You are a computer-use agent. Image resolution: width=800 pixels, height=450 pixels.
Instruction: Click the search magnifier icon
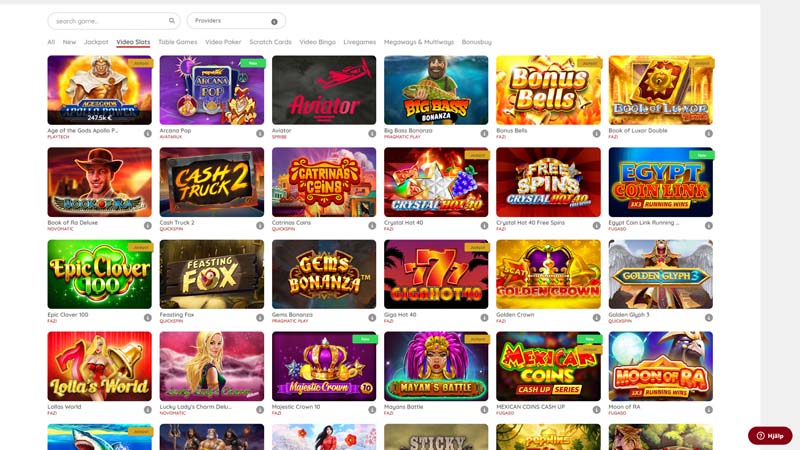click(172, 21)
